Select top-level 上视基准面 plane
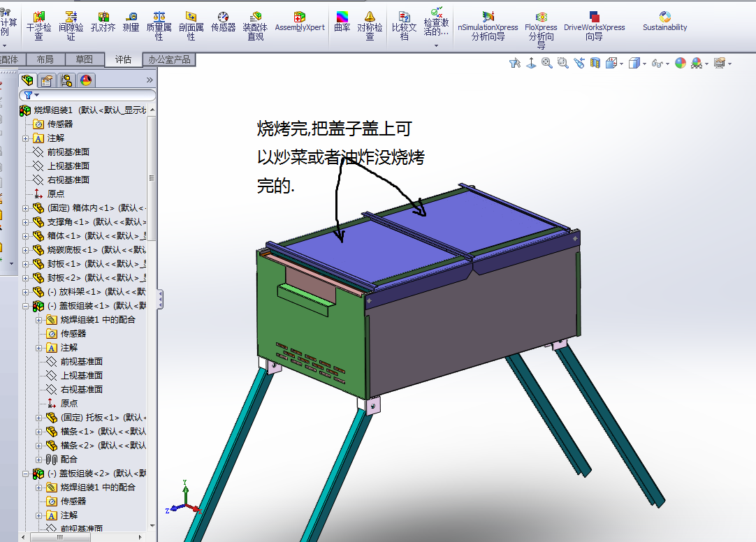This screenshot has height=542, width=756. [x=61, y=166]
